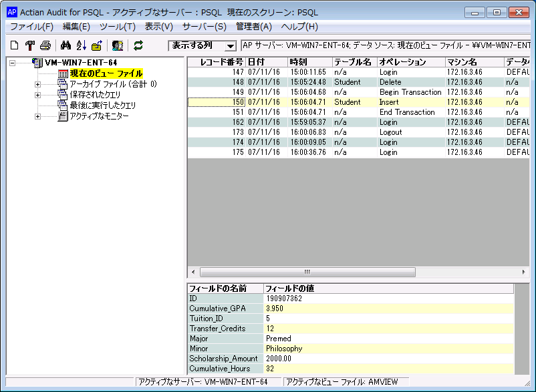Click the users icon in toolbar
The image size is (536, 392).
click(118, 45)
